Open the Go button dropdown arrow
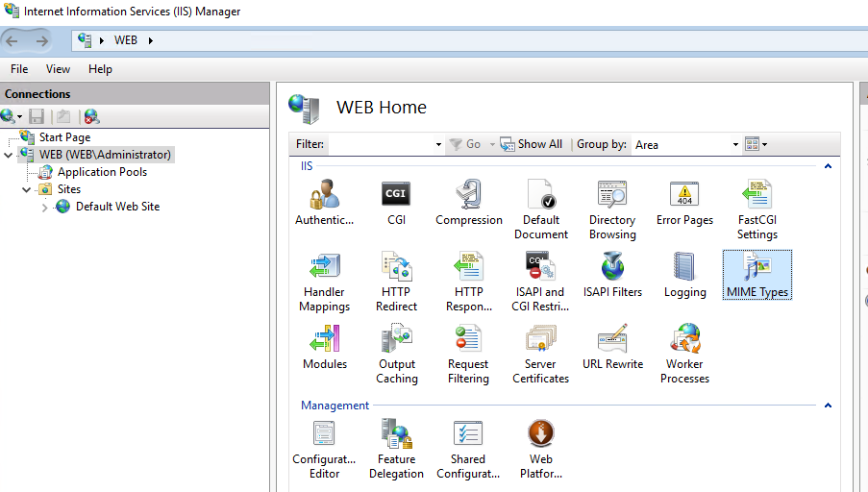The image size is (868, 492). coord(492,144)
